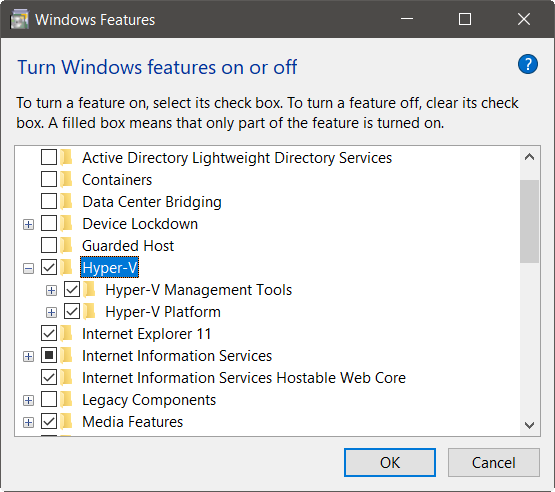
Task: Collapse the Hyper-V tree node
Action: tap(28, 268)
